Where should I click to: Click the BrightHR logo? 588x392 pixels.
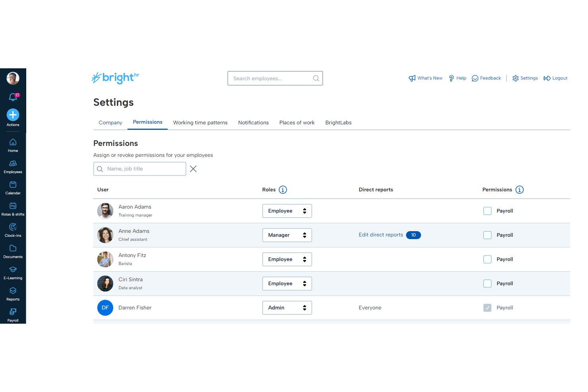pyautogui.click(x=115, y=78)
